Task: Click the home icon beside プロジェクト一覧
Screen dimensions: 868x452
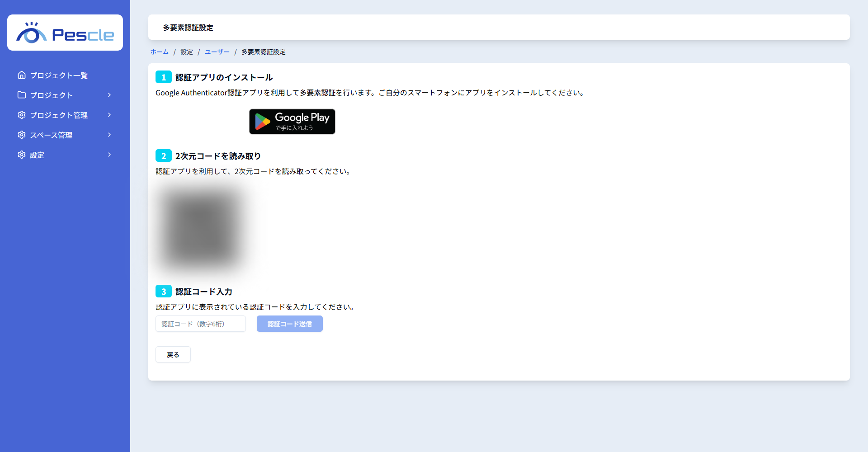Action: tap(22, 75)
